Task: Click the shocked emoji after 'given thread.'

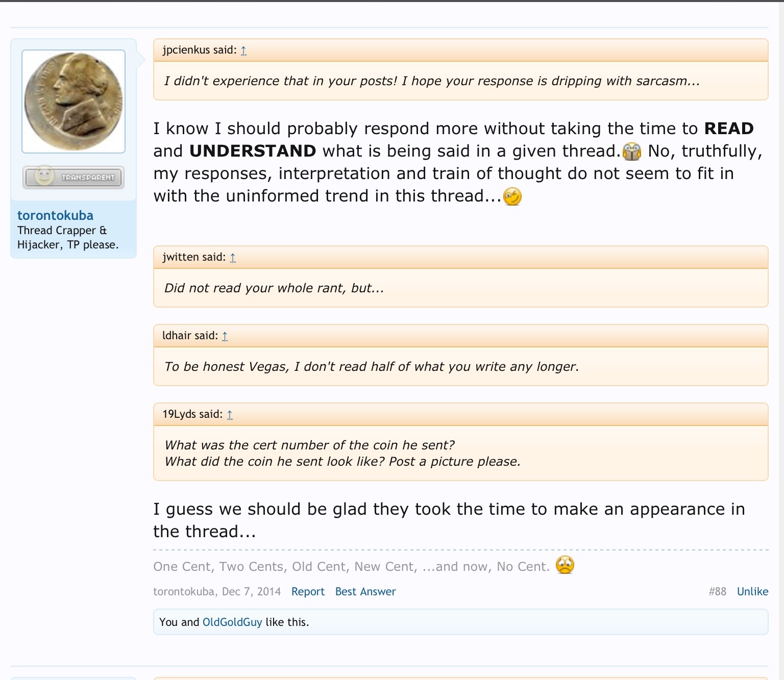Action: tap(632, 152)
